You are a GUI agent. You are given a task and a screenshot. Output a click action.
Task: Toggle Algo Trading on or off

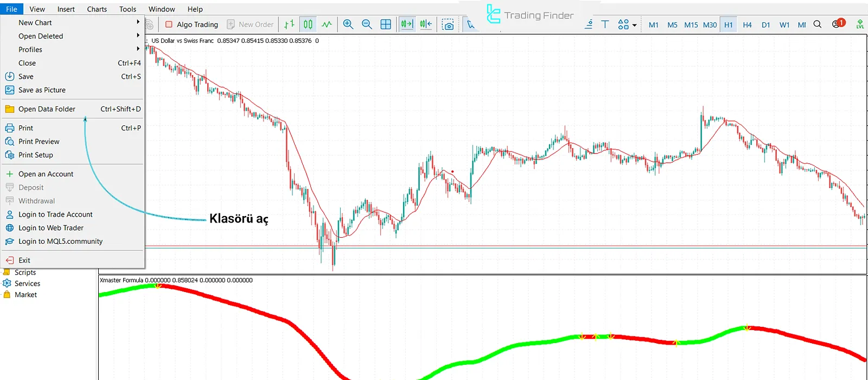192,24
